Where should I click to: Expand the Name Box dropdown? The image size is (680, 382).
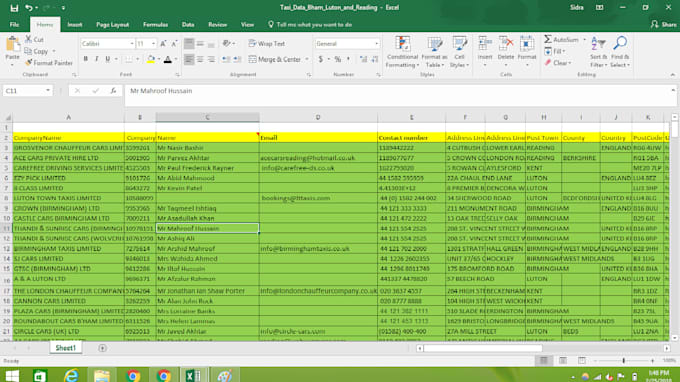pyautogui.click(x=48, y=91)
